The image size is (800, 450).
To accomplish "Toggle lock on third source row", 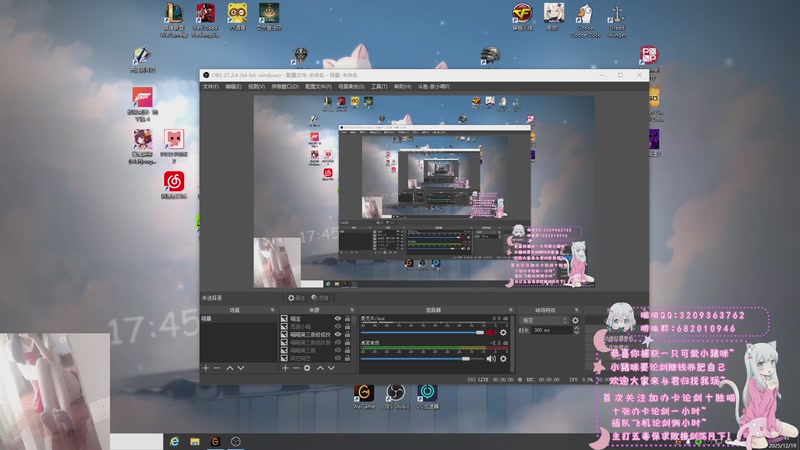I will (347, 334).
